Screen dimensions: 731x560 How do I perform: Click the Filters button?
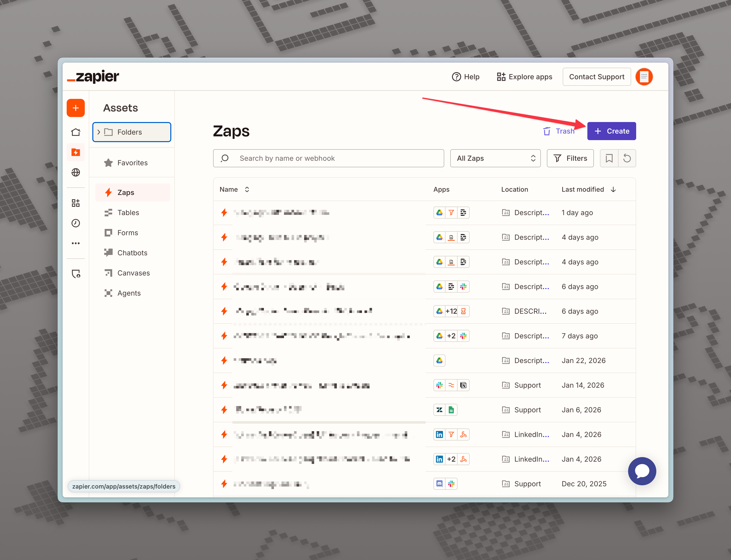pos(570,158)
